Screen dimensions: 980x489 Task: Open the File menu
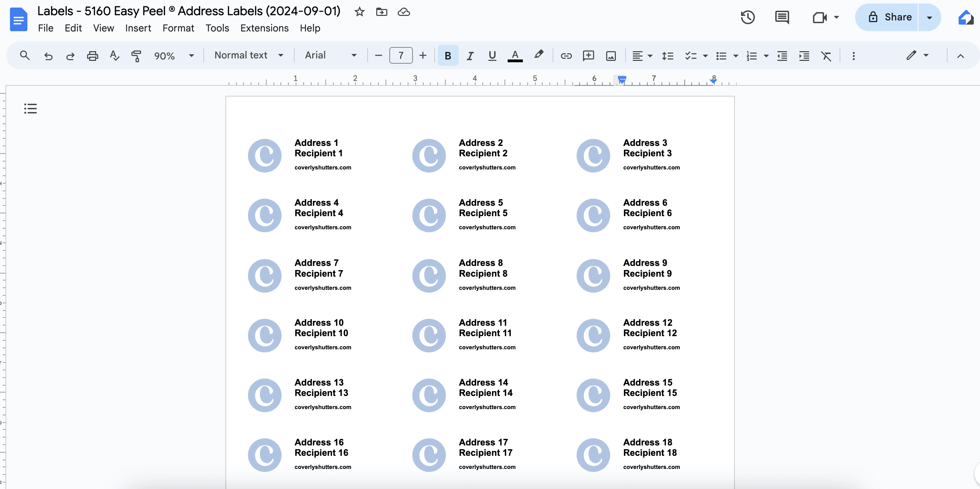(45, 28)
